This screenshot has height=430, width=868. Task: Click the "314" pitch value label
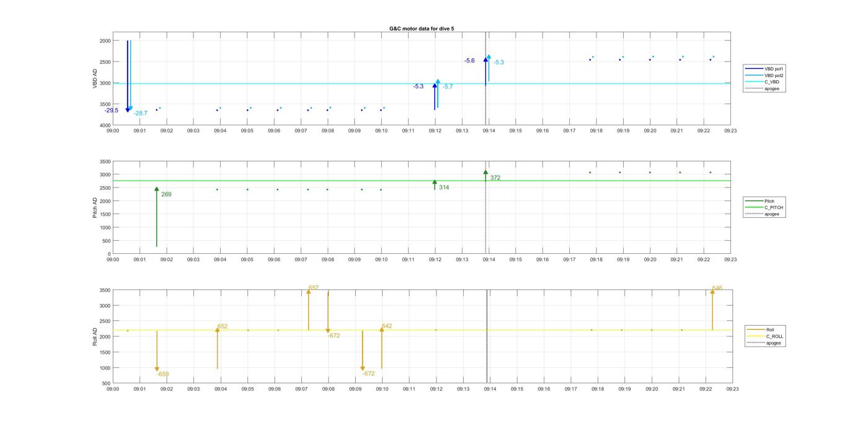coord(444,187)
